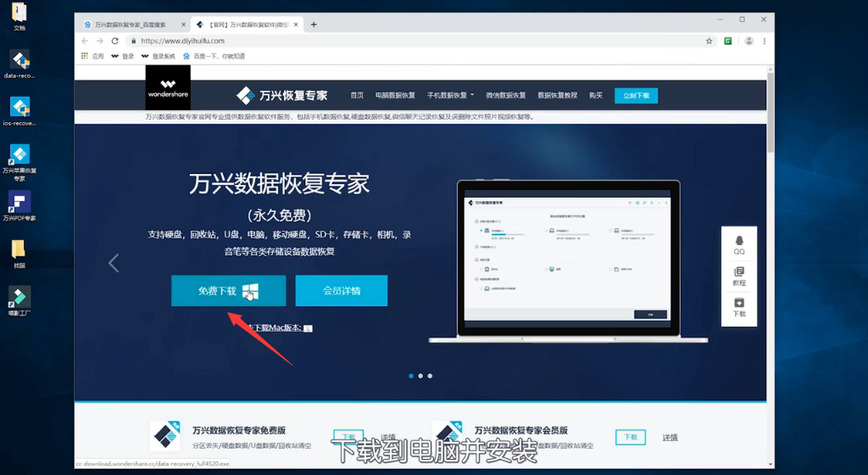Open 教程 in the side panel
This screenshot has width=868, height=475.
[x=739, y=277]
